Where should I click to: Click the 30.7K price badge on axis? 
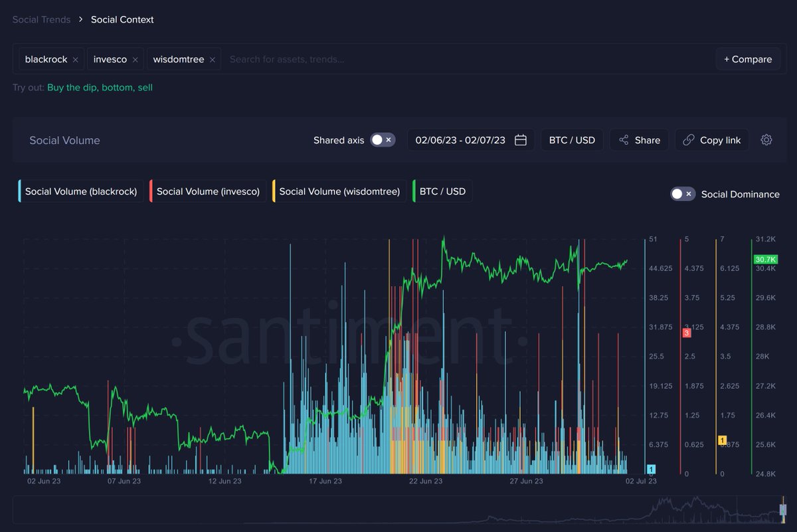pos(765,259)
